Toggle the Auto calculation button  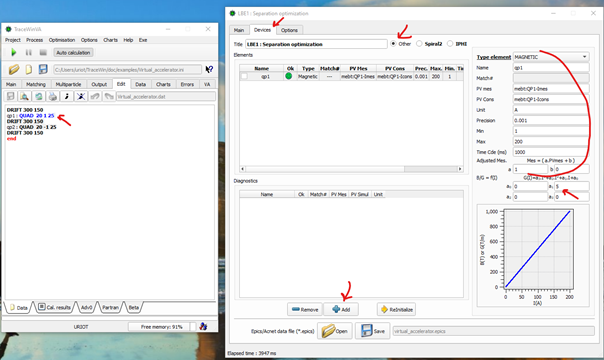click(73, 52)
